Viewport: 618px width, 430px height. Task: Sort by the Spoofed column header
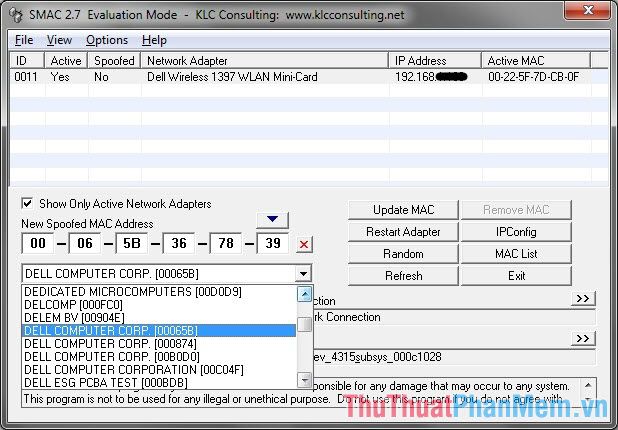tap(114, 60)
